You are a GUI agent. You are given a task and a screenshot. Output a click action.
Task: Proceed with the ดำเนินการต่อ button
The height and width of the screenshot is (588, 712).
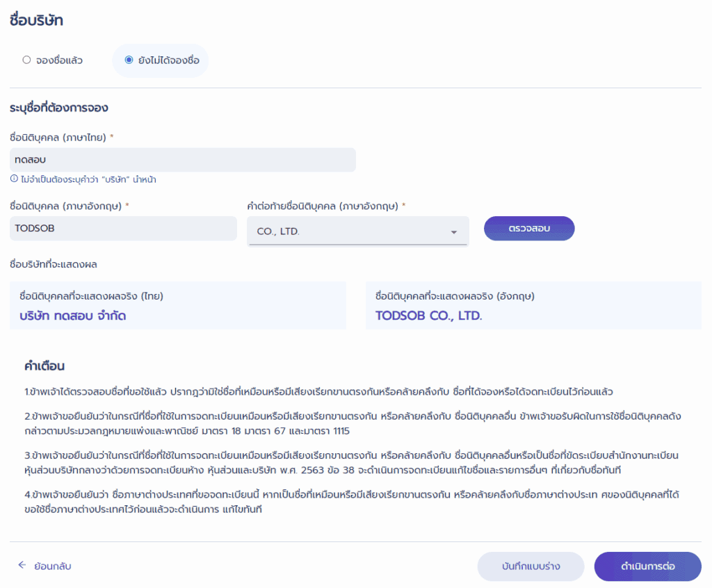pos(647,566)
